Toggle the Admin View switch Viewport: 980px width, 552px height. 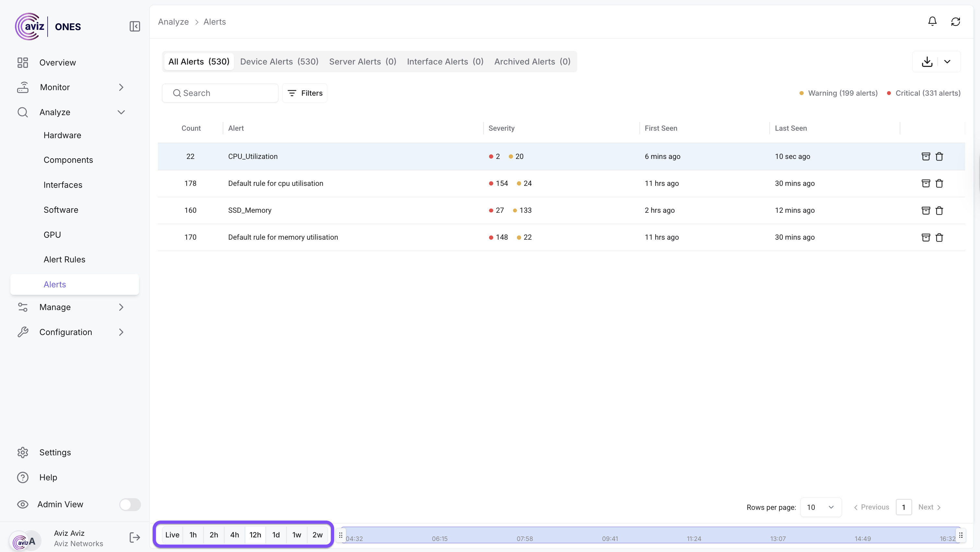[x=130, y=504]
